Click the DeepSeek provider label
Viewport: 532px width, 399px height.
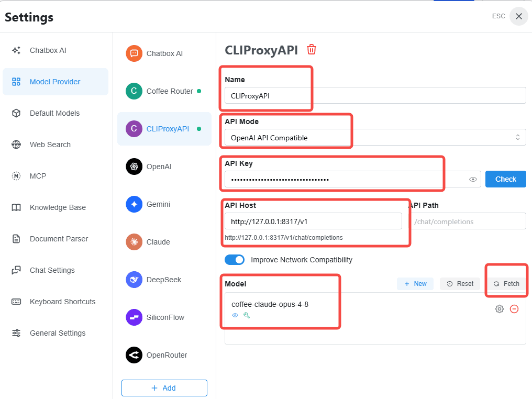pyautogui.click(x=163, y=280)
